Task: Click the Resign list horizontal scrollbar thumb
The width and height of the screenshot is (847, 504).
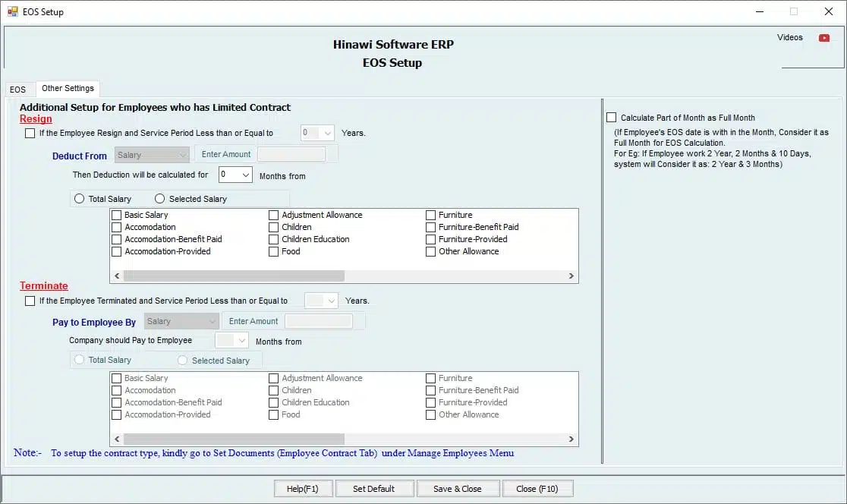Action: pyautogui.click(x=234, y=276)
